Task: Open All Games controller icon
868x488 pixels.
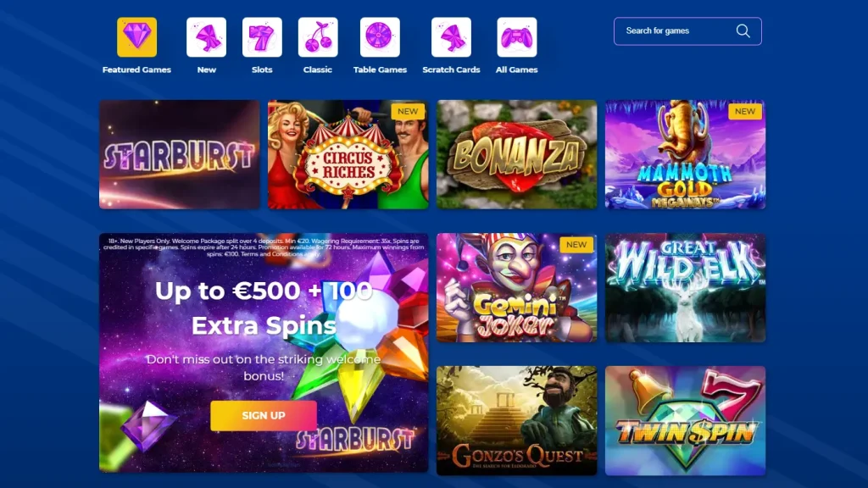Action: (516, 37)
